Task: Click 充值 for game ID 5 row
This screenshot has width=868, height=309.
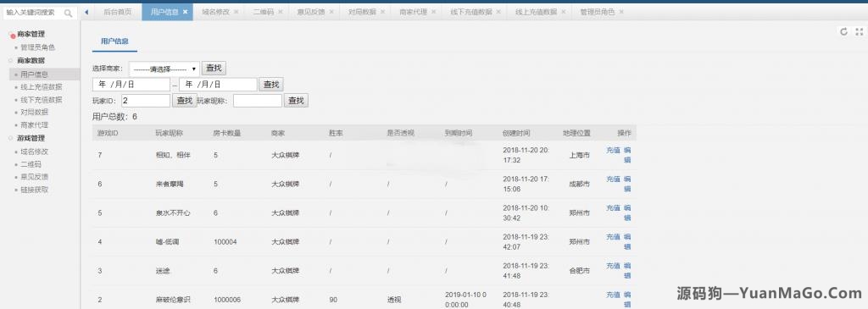Action: [x=613, y=208]
